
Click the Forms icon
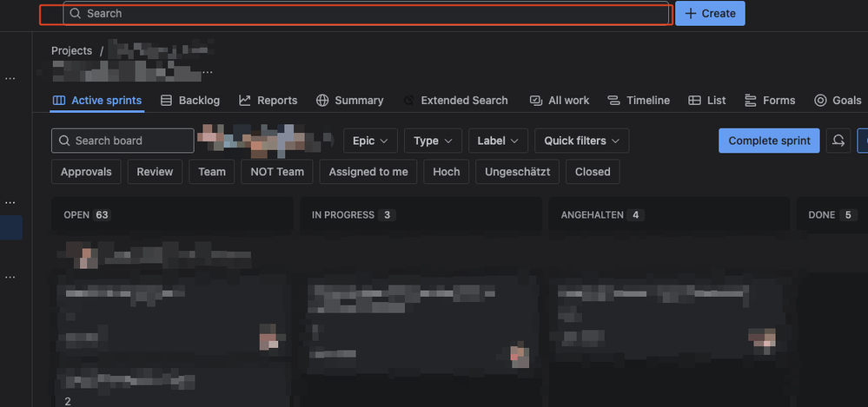pyautogui.click(x=751, y=100)
